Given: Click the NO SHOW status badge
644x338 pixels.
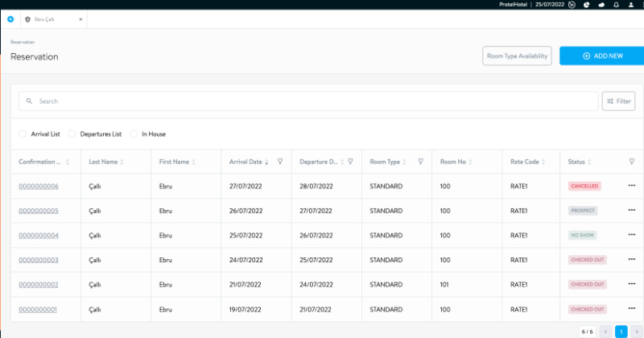Looking at the screenshot, I should 582,235.
